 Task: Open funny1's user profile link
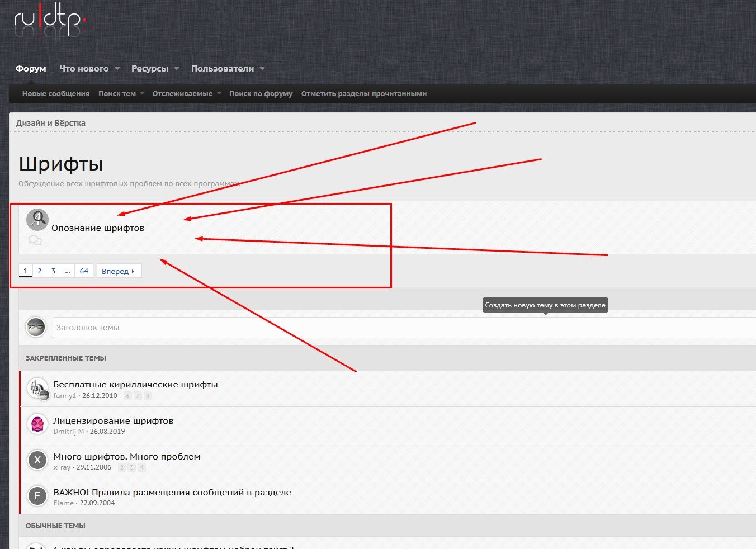pyautogui.click(x=65, y=396)
